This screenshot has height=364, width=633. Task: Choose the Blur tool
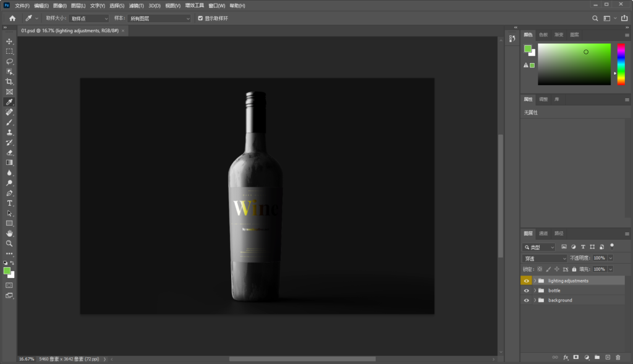tap(9, 172)
